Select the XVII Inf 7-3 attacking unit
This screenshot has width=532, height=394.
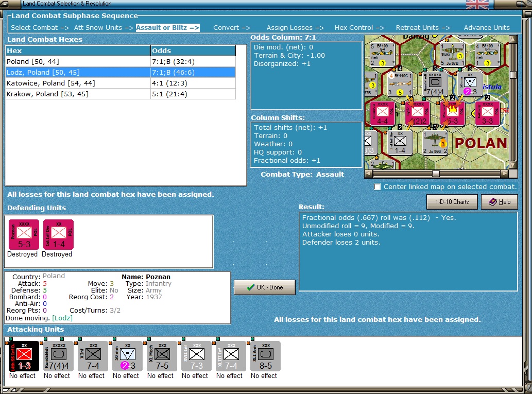click(197, 356)
